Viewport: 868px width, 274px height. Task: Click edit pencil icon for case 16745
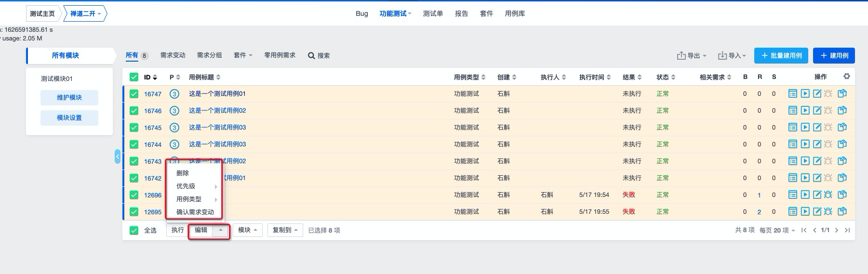(817, 127)
